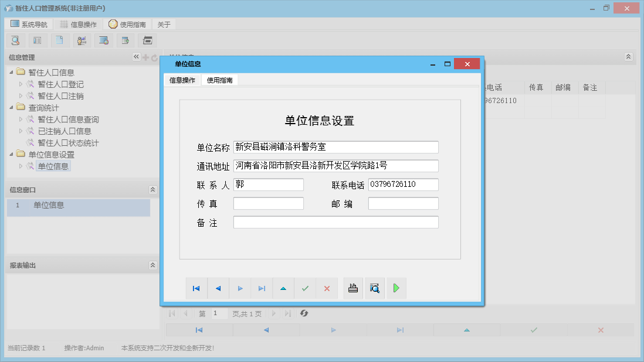Screen dimensions: 644x362
Task: Confirm changes with the green check mark
Action: 305,288
